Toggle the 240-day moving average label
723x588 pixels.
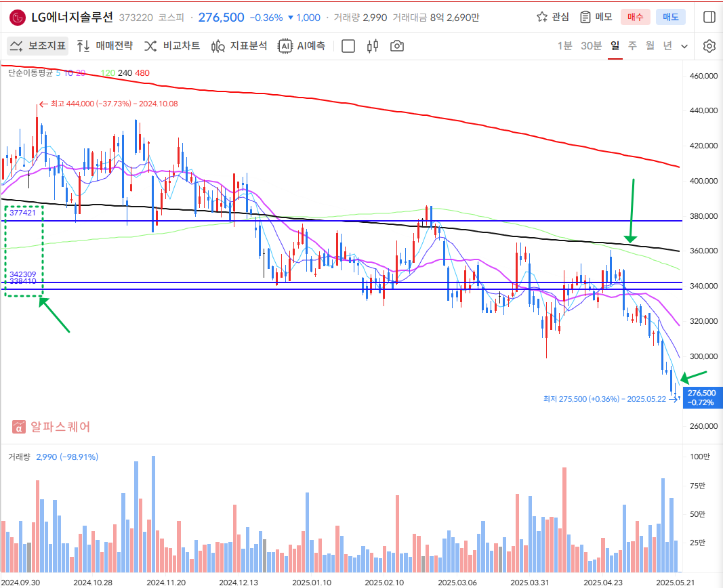pyautogui.click(x=125, y=72)
